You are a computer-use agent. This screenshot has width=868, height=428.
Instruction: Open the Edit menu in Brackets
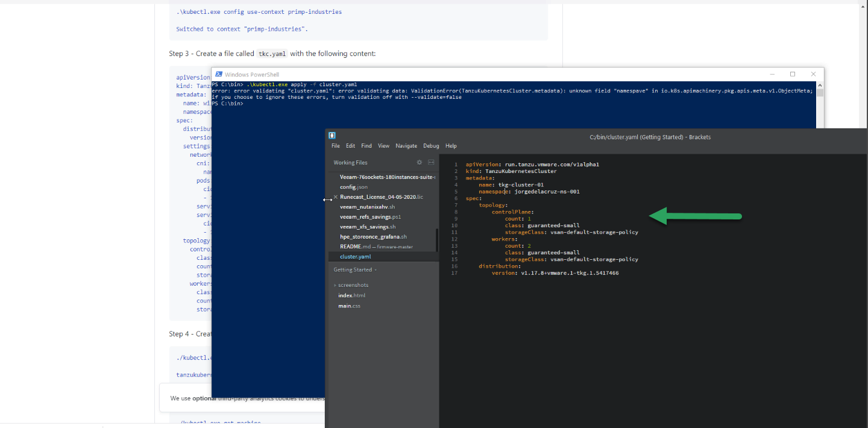click(350, 146)
